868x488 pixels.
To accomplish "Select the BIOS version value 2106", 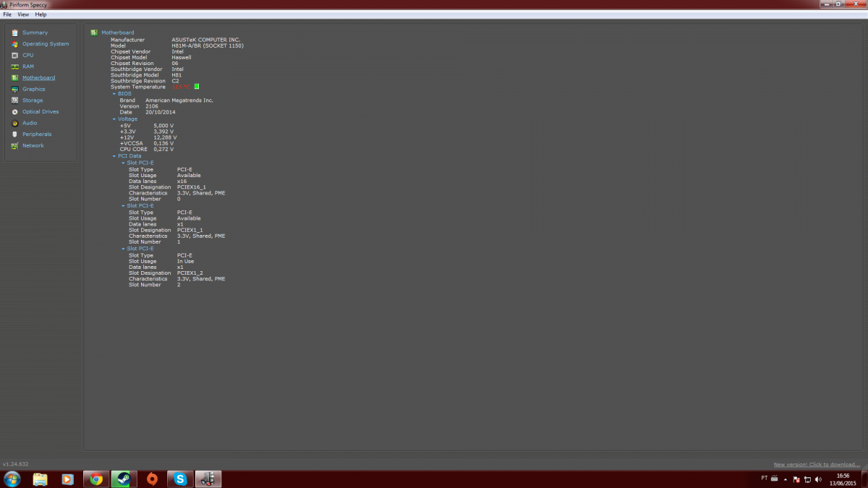I will (x=152, y=106).
